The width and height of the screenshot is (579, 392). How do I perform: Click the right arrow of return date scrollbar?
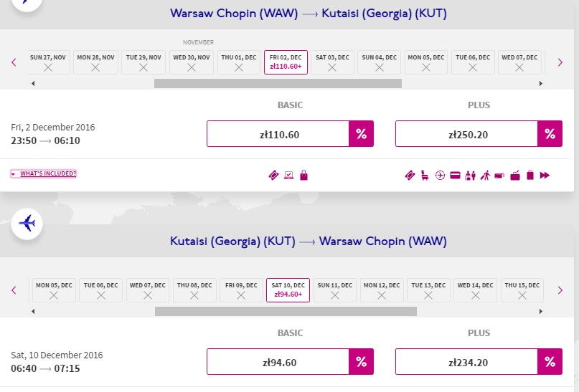pos(540,311)
